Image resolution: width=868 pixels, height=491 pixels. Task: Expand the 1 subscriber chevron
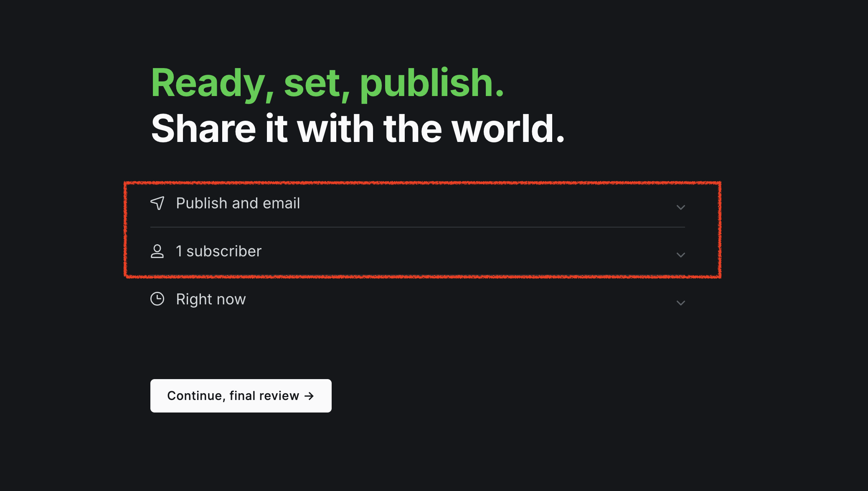[680, 255]
